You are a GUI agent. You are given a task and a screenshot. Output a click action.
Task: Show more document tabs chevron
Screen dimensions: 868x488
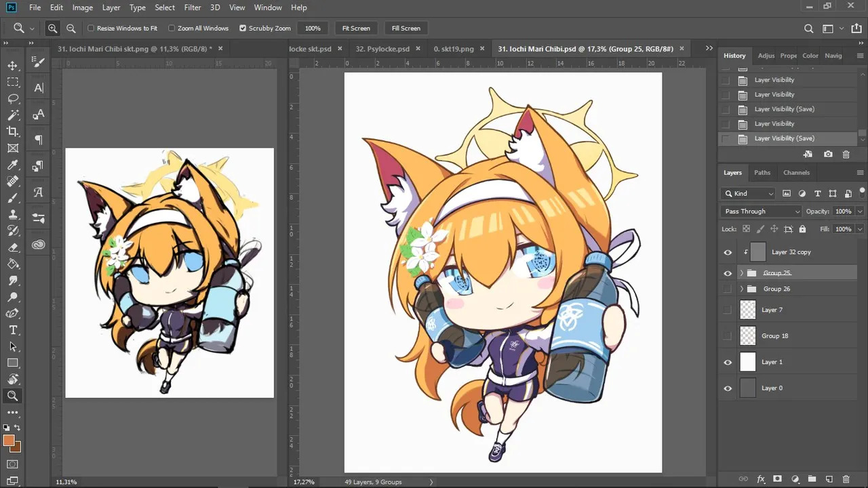[709, 48]
